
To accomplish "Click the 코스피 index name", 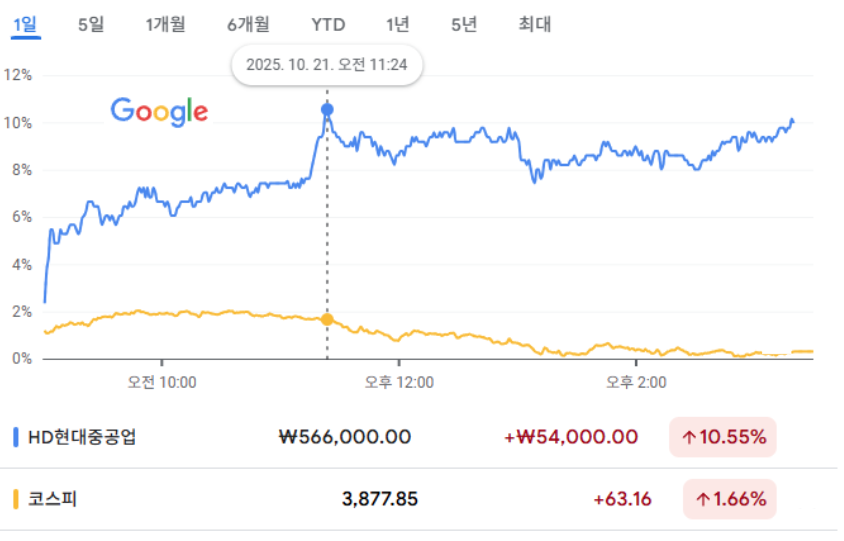I will tap(52, 498).
